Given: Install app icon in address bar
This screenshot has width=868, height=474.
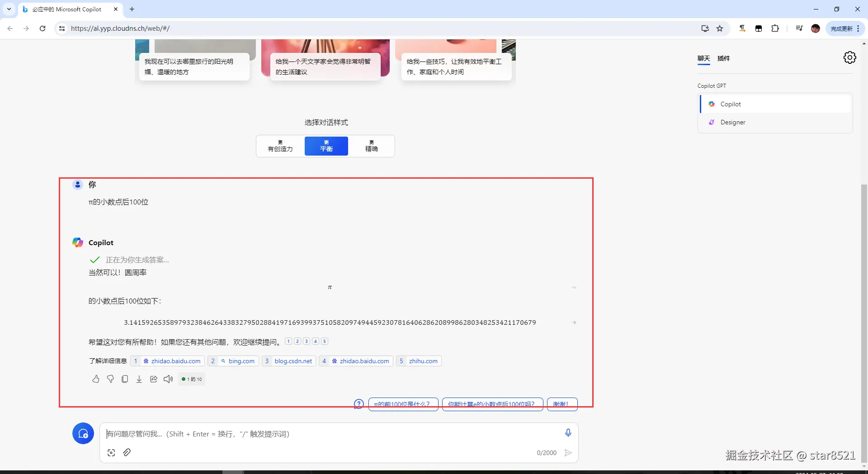Looking at the screenshot, I should pos(705,28).
